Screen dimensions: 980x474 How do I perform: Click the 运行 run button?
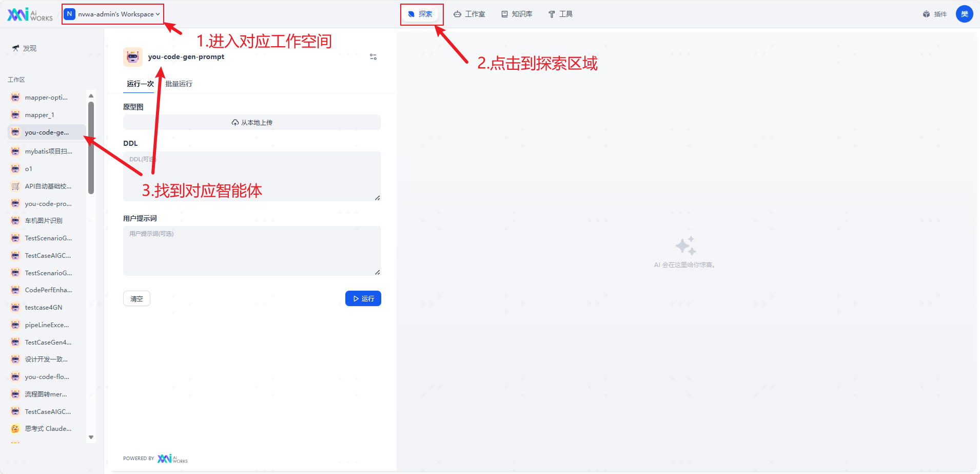click(363, 298)
